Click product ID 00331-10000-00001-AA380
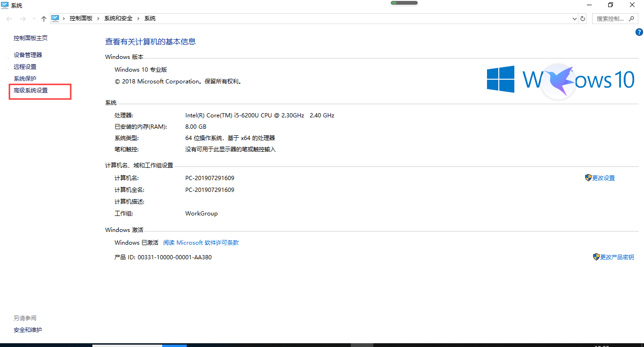The image size is (644, 347). [x=174, y=257]
